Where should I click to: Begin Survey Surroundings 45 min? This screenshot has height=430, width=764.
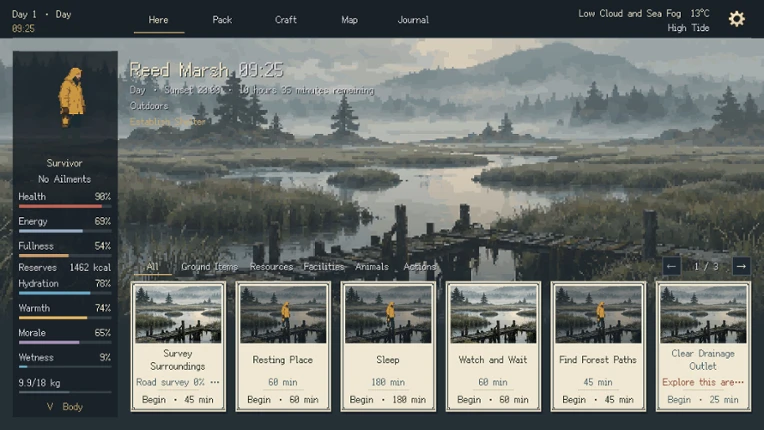point(178,400)
